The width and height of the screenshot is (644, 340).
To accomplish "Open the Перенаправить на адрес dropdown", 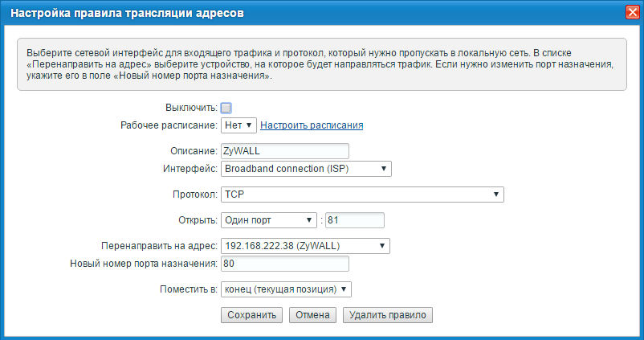I will tap(305, 246).
